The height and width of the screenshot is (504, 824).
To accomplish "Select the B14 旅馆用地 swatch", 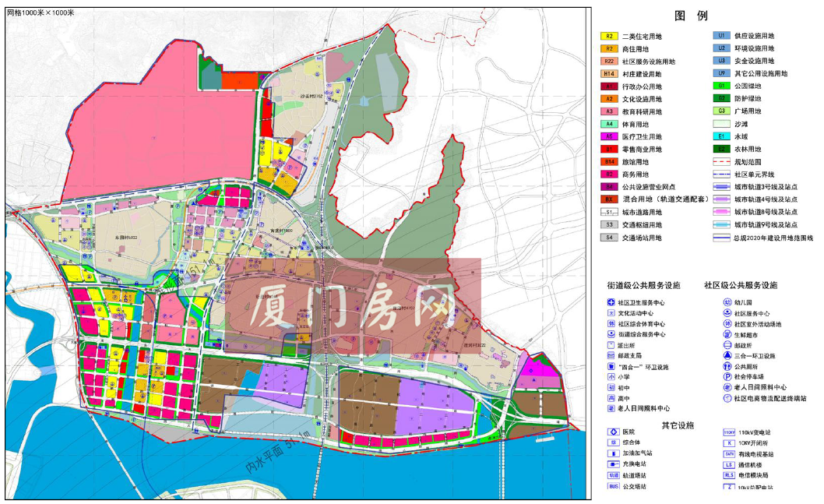I will pos(609,162).
